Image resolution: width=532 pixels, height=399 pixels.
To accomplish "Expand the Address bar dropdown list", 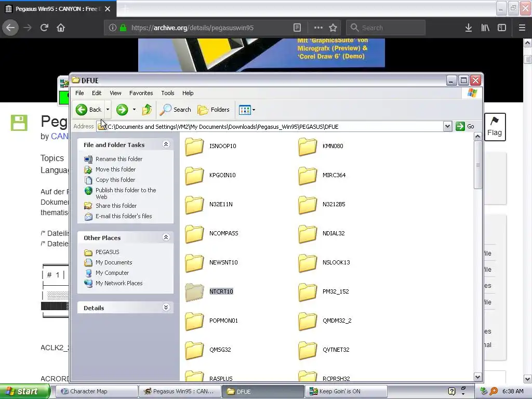I will click(447, 126).
